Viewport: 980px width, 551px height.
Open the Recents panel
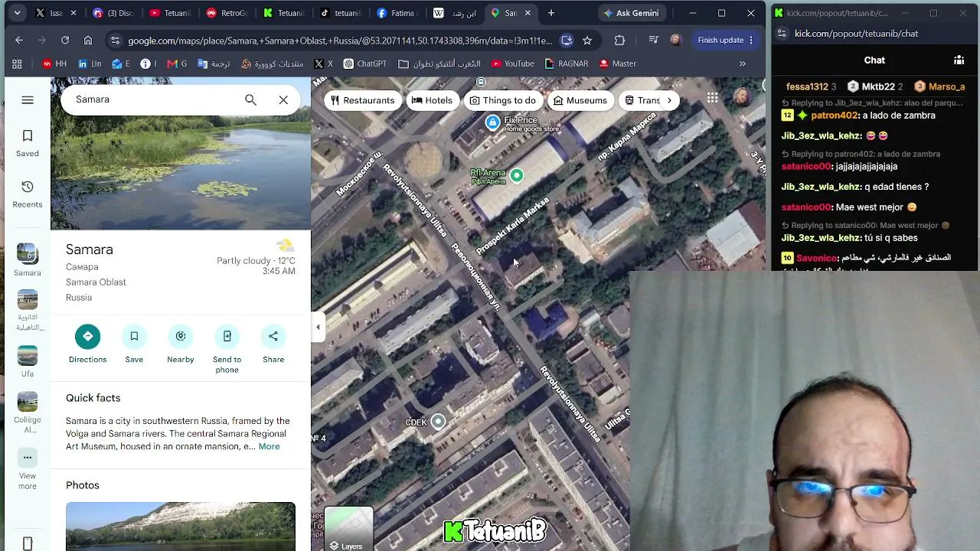[x=28, y=194]
